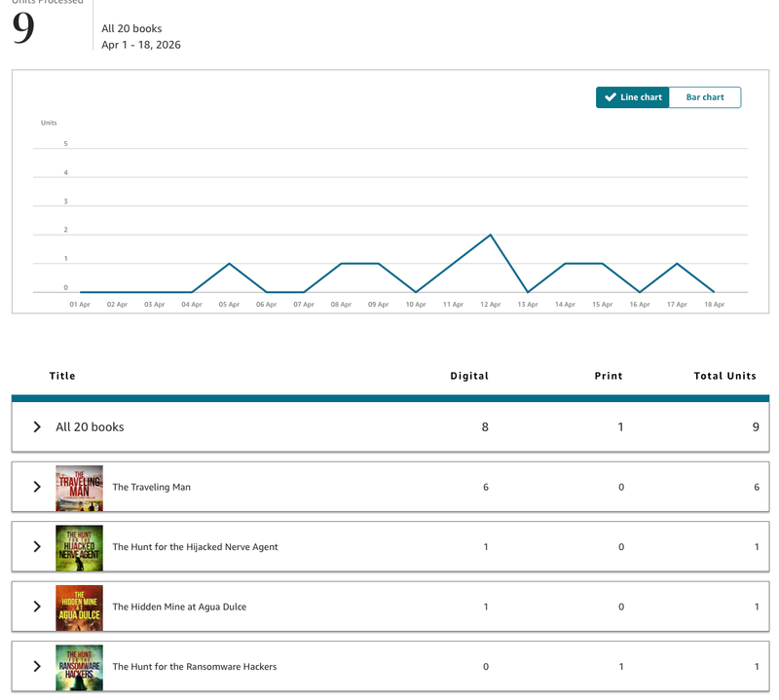Click the 12 Apr peak on the line chart
The image size is (779, 700).
pos(491,235)
